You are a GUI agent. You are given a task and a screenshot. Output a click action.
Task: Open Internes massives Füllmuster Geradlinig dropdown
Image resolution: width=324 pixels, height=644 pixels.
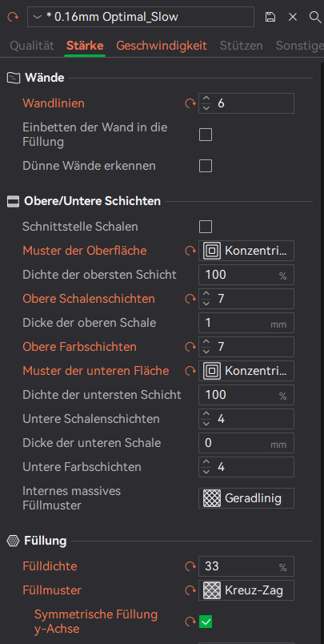pyautogui.click(x=246, y=498)
